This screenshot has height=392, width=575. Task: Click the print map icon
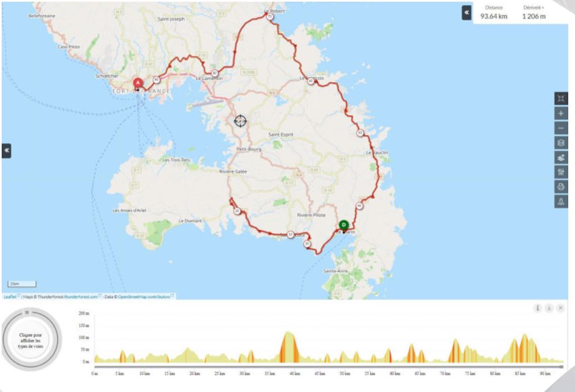point(561,186)
